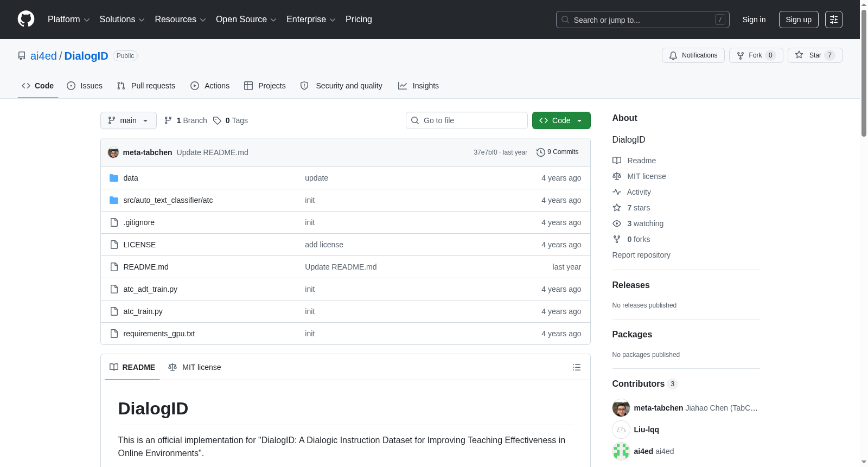Click meta-tabchen avatar in commit bar
This screenshot has width=868, height=467.
[x=113, y=152]
